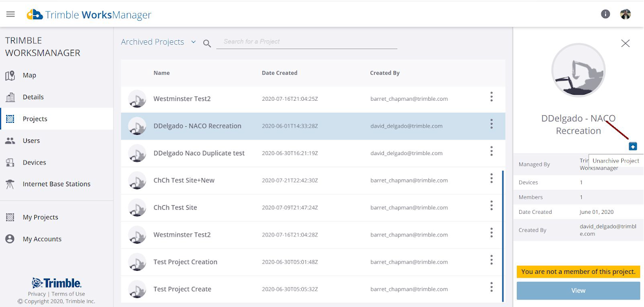The width and height of the screenshot is (644, 307).
Task: Click david_delgado@trimble.com in NACO Recreation row
Action: tap(407, 126)
